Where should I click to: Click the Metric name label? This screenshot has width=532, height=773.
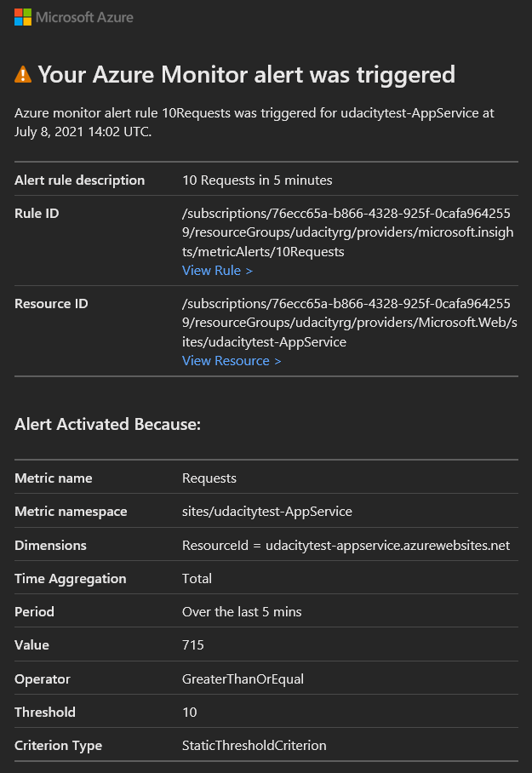click(x=54, y=478)
